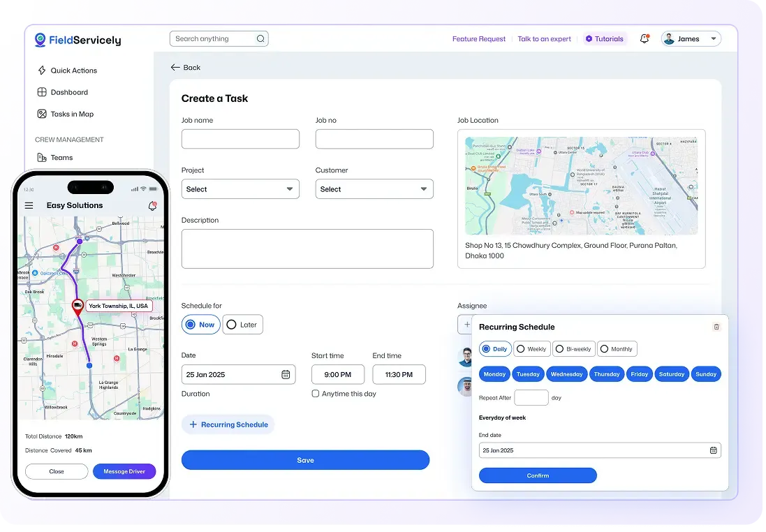Click the Tasks in Map sidebar icon
The height and width of the screenshot is (532, 766).
click(43, 114)
